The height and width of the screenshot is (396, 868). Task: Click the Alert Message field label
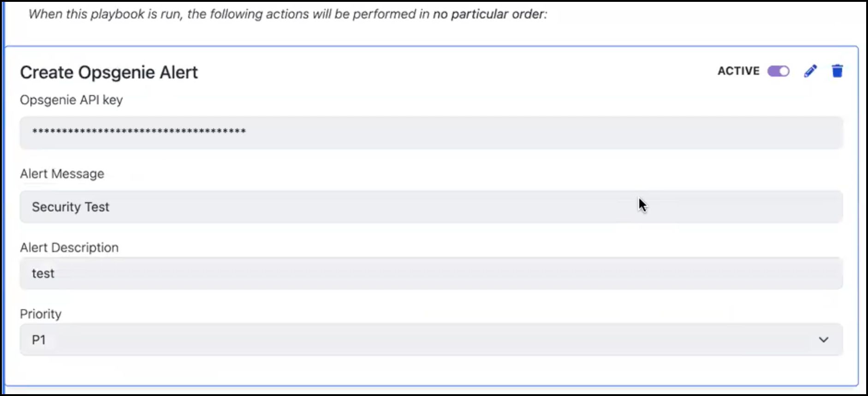(x=62, y=174)
